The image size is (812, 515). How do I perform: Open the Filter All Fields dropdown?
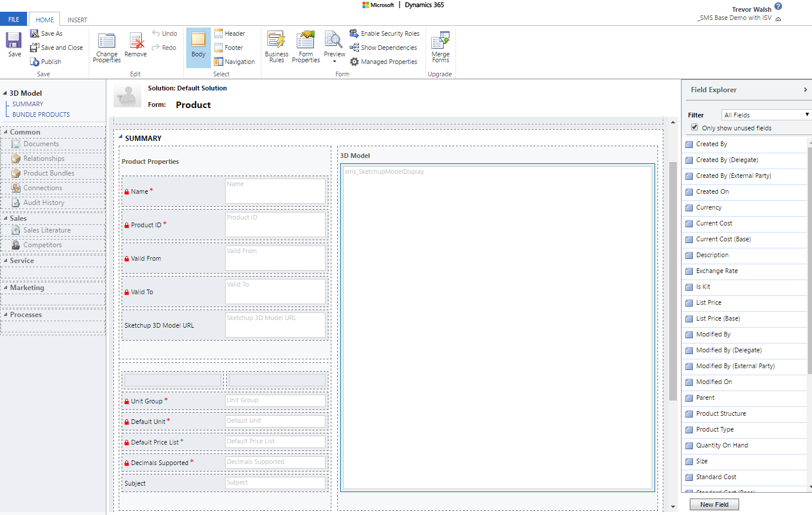[x=766, y=115]
